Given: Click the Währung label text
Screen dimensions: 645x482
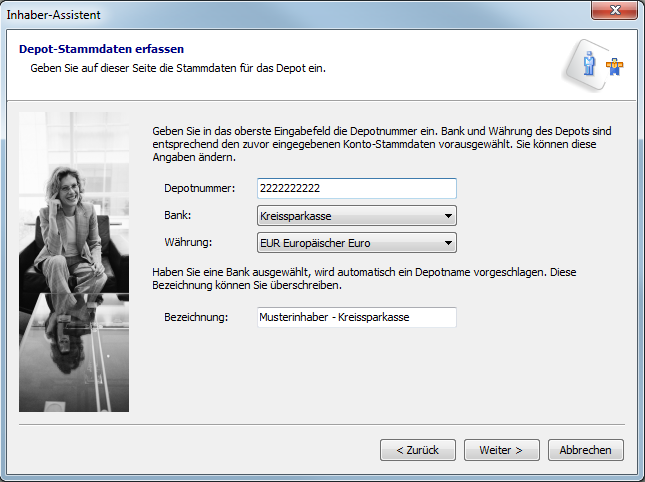Looking at the screenshot, I should point(188,242).
